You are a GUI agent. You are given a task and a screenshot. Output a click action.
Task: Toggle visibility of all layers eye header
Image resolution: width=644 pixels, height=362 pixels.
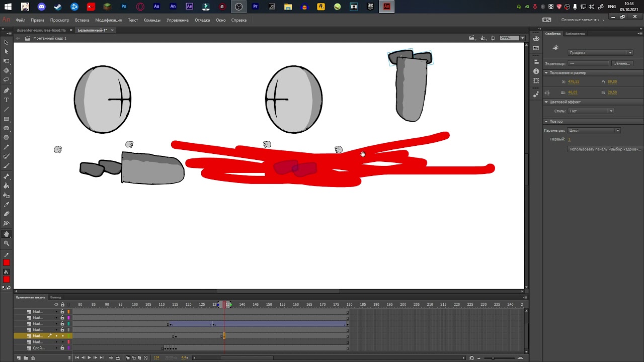(x=56, y=304)
